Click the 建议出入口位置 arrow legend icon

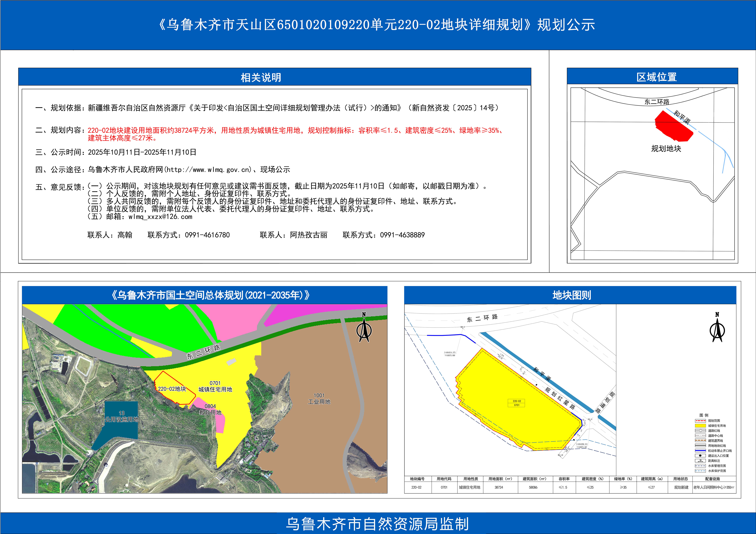tap(700, 456)
